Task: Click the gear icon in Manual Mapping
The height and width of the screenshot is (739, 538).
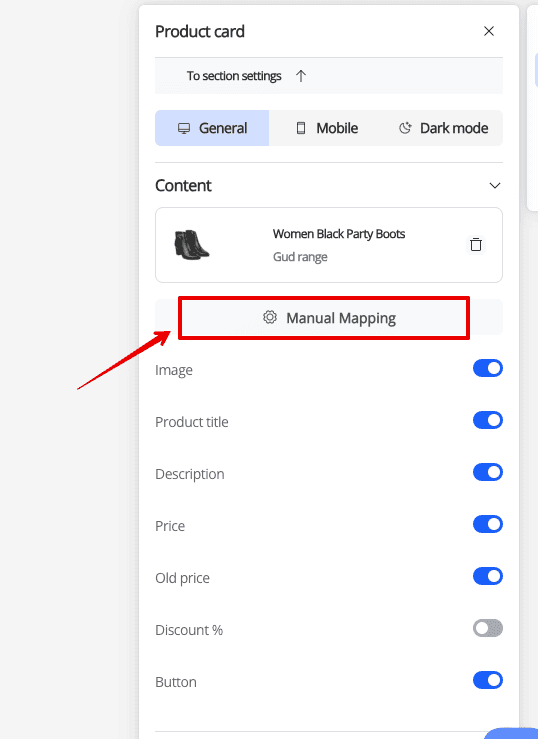Action: click(x=269, y=317)
